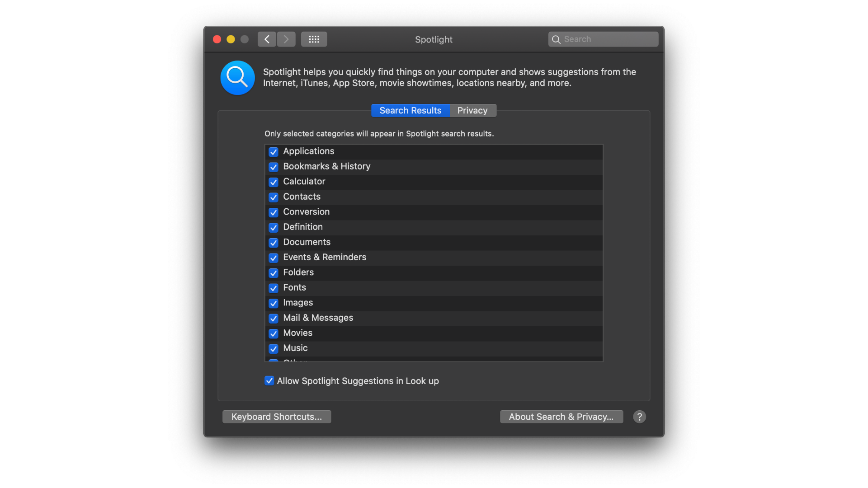Click the preferences Search field
868x488 pixels.
click(603, 39)
